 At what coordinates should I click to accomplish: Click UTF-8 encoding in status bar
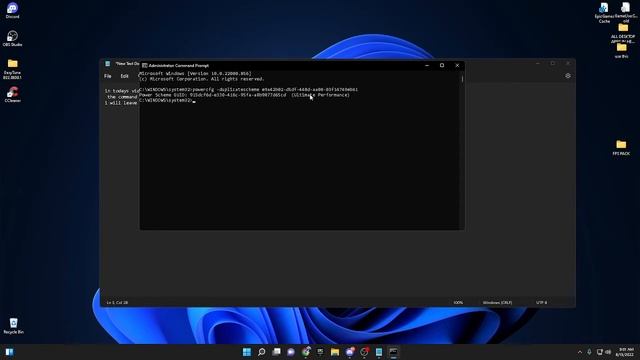pos(541,302)
